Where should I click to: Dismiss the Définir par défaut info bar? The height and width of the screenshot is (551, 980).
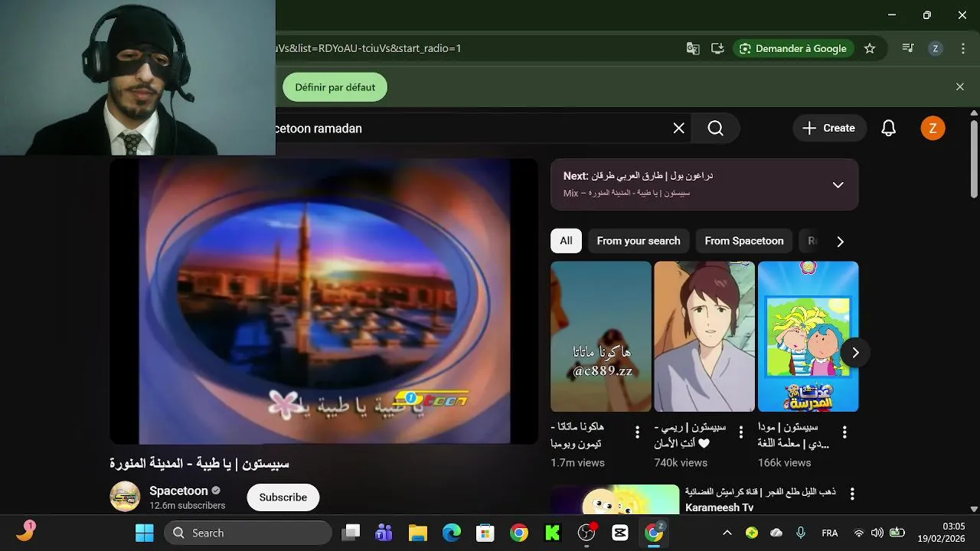pyautogui.click(x=959, y=87)
